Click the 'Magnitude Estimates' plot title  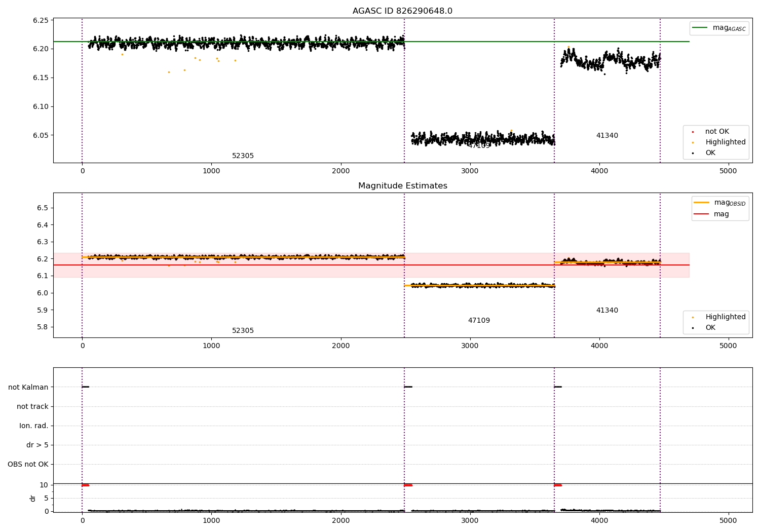click(x=403, y=186)
